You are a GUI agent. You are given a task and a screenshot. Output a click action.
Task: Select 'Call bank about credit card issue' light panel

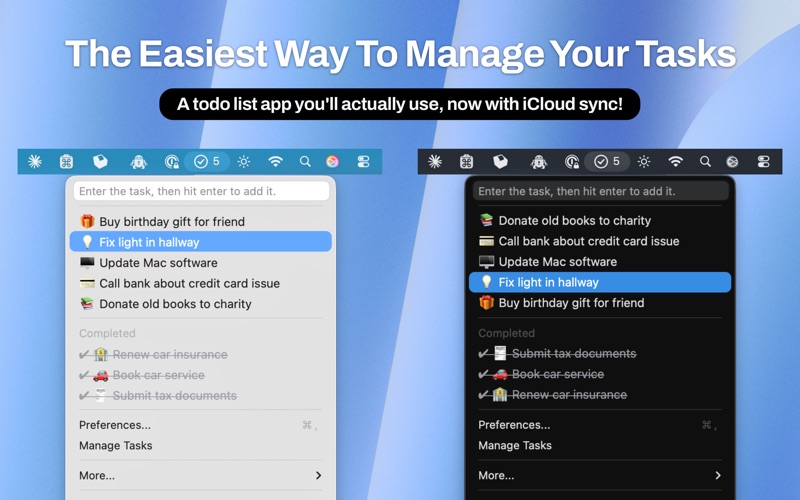click(201, 283)
